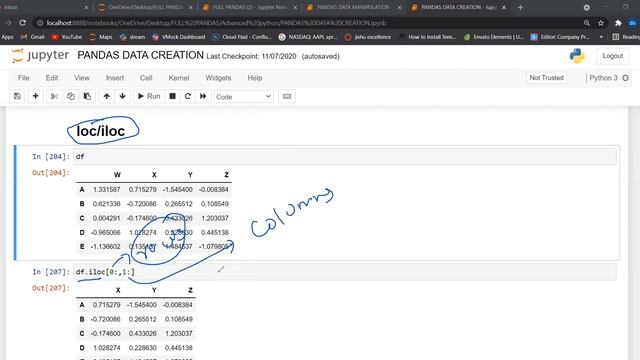
Task: Click the code cell containing df
Action: pyautogui.click(x=345, y=157)
